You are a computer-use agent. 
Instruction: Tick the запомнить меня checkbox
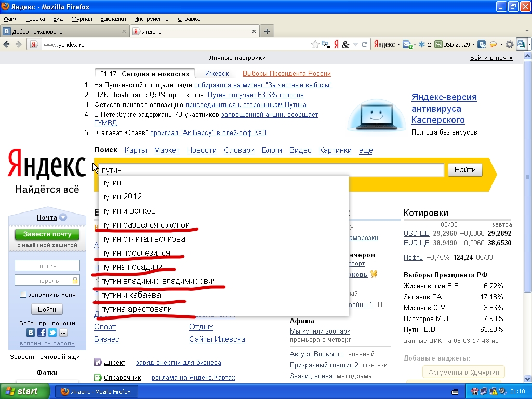[23, 295]
